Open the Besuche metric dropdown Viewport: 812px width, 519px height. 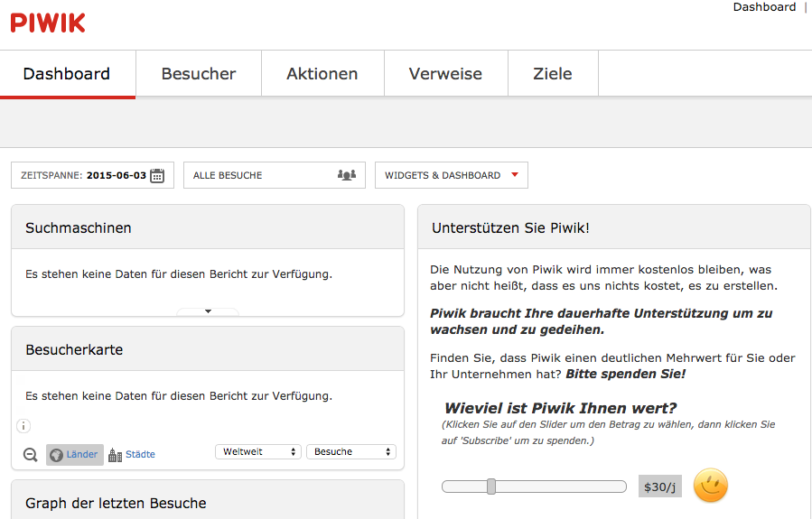(351, 451)
